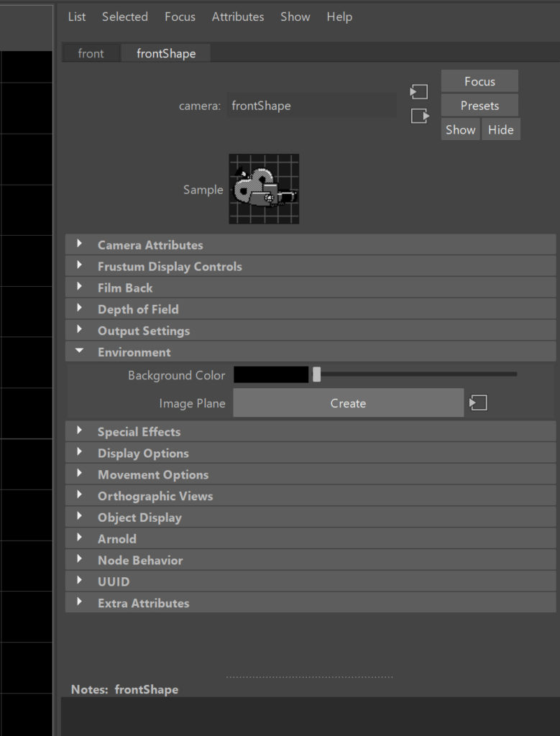This screenshot has height=736, width=560.
Task: Expand the Film Back section
Action: click(x=311, y=287)
